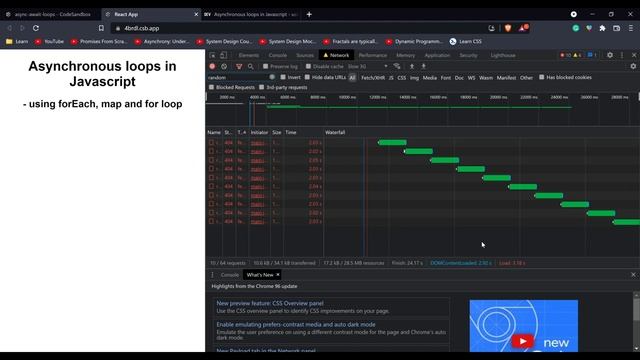Open DevTools settings gear
640x360 pixels.
coord(610,55)
